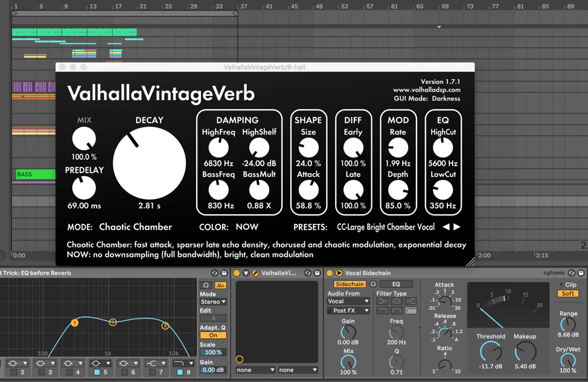588x382 pixels.
Task: Click the EQ Edit A button
Action: coord(213,318)
